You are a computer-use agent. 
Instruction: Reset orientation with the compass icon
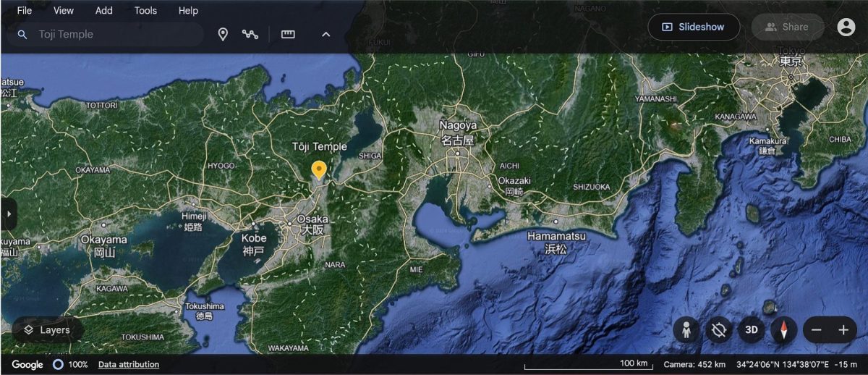[x=783, y=330]
